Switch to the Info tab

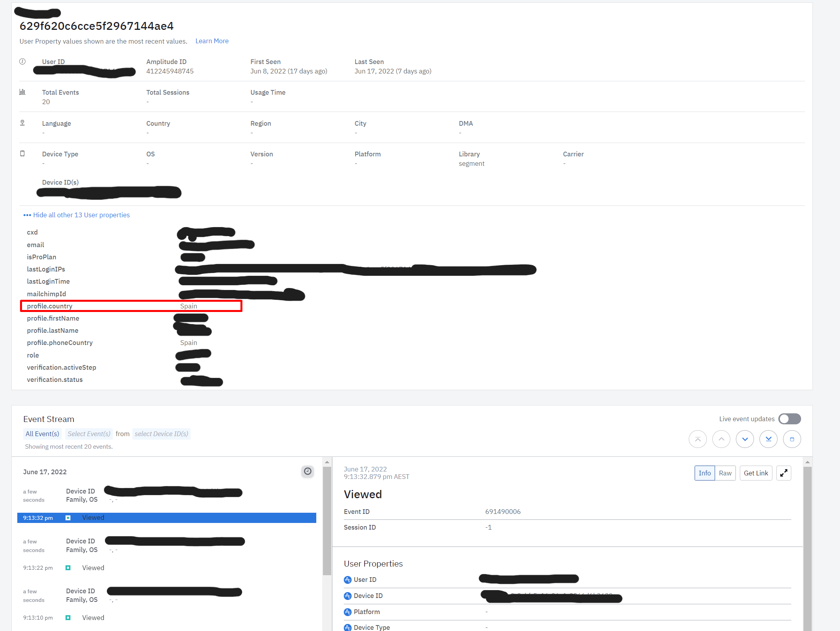click(704, 473)
